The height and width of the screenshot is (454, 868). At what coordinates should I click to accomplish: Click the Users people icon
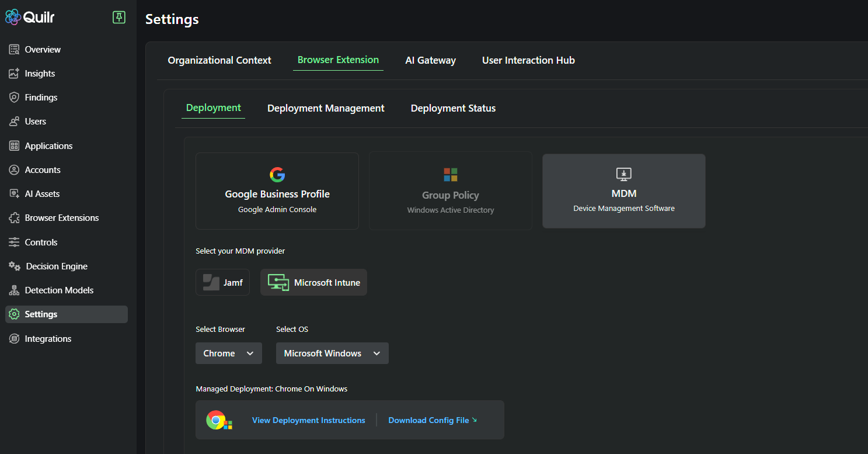(x=15, y=122)
